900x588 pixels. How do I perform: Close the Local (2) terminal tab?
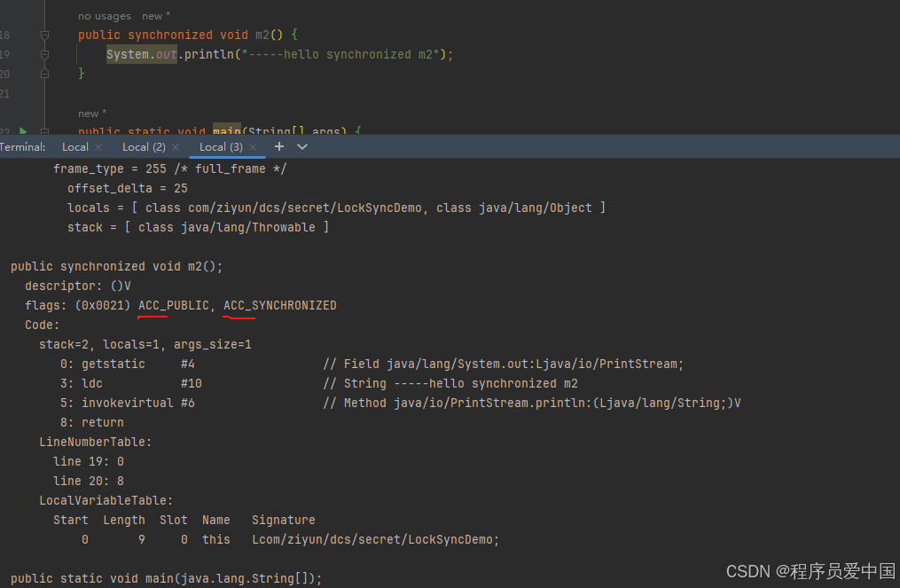[176, 147]
